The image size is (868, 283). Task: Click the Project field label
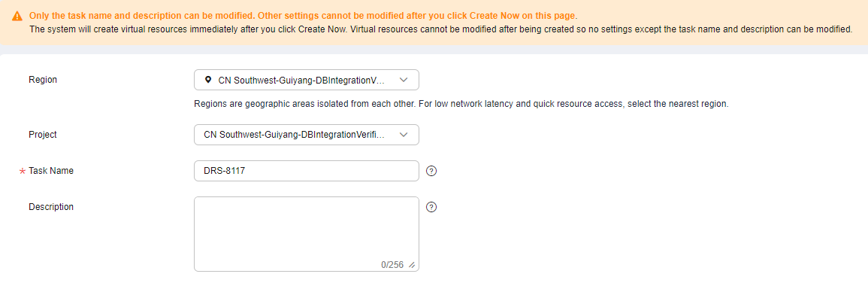[43, 134]
